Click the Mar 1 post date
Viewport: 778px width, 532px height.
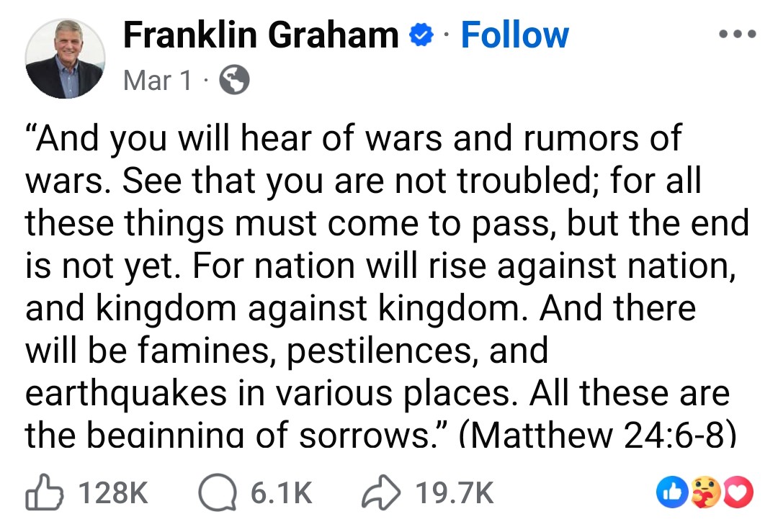coord(158,81)
